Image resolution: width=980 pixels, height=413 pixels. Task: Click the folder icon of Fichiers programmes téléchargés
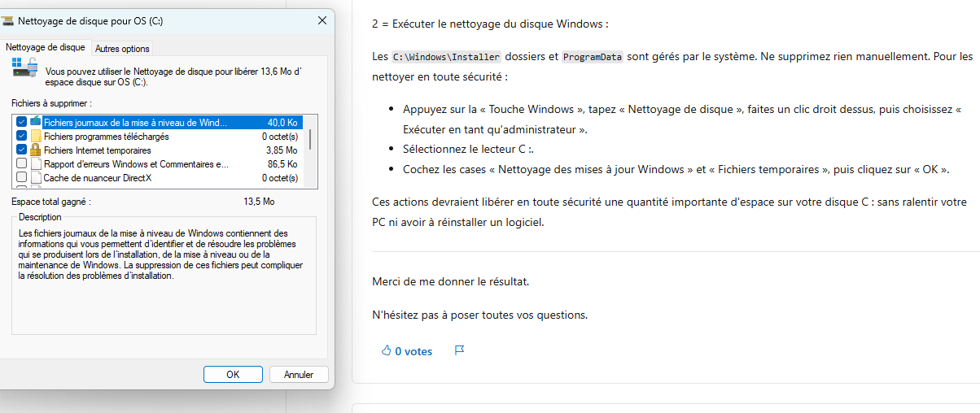coord(36,136)
